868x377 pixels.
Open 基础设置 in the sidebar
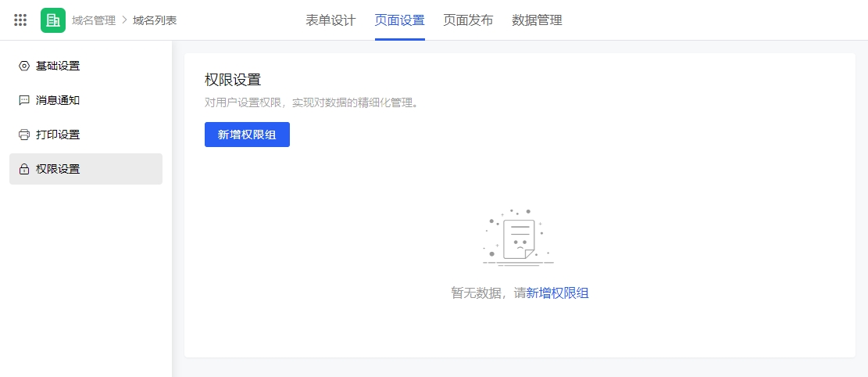(86, 66)
